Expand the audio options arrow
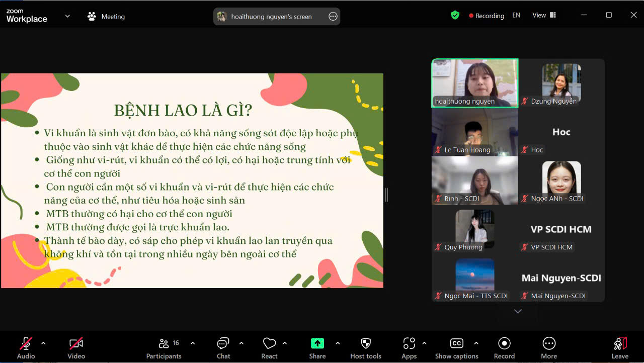 [x=43, y=343]
